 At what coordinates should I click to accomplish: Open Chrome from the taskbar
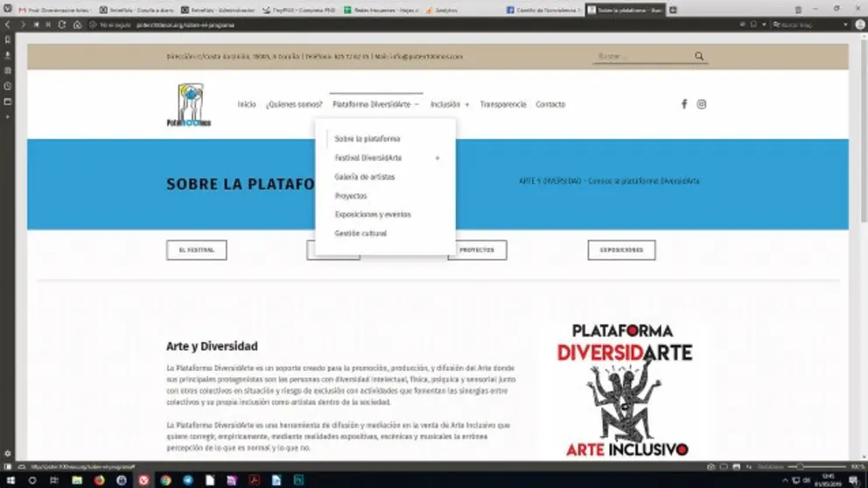click(165, 480)
